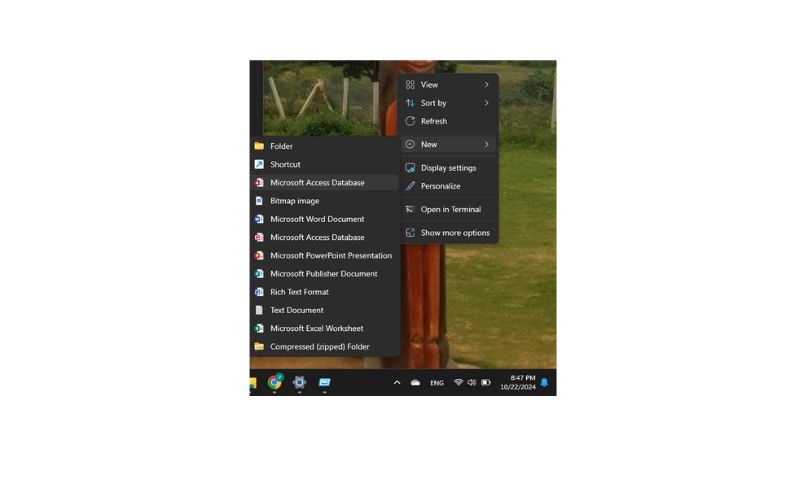The height and width of the screenshot is (500, 800).
Task: Click the Shortcut arrow icon
Action: (x=259, y=165)
